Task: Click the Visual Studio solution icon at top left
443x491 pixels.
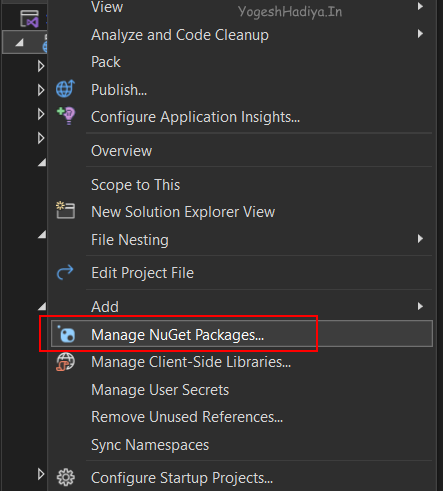Action: 29,19
